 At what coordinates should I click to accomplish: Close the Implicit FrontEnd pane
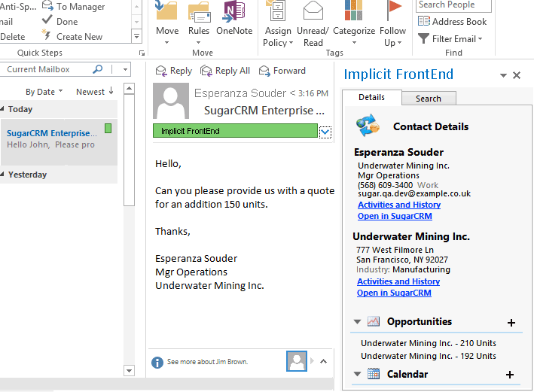(x=517, y=75)
